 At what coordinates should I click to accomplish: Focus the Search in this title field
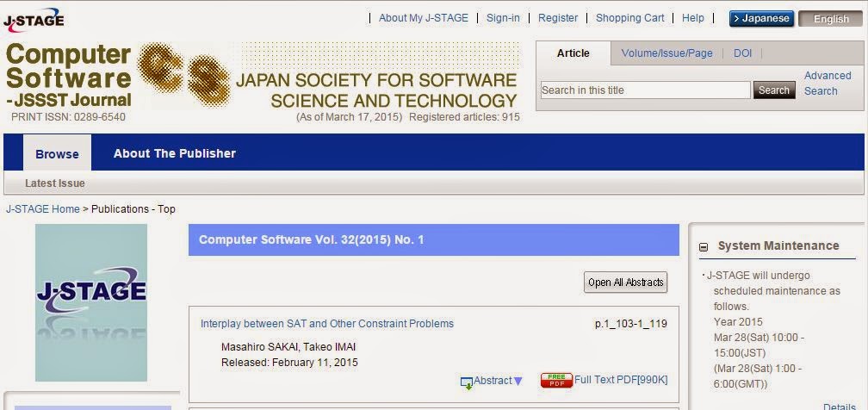coord(646,90)
